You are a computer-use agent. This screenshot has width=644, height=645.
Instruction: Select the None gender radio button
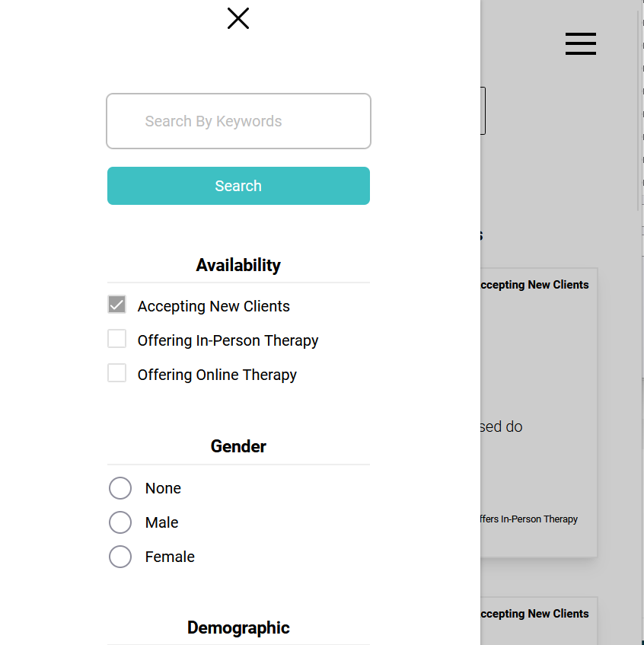(120, 488)
